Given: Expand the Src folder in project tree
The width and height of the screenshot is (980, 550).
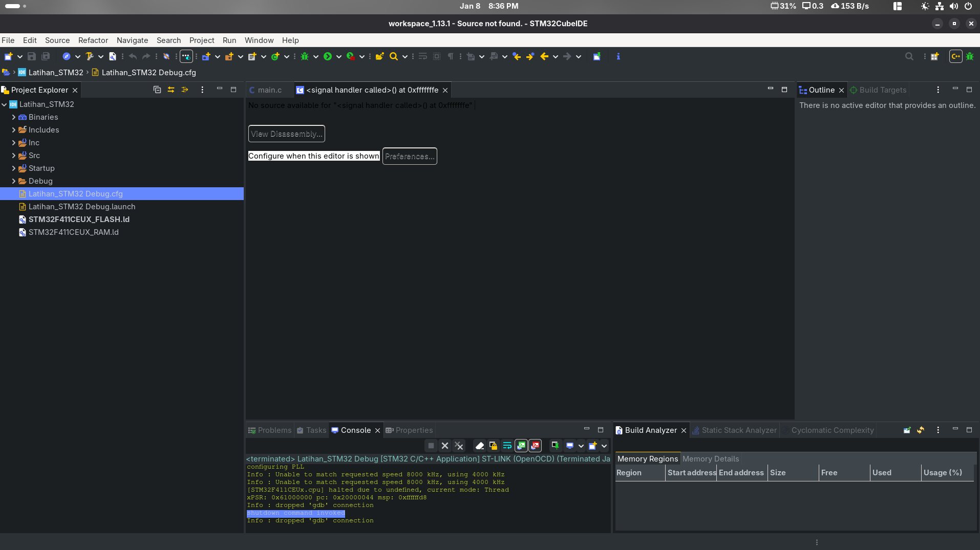Looking at the screenshot, I should click(x=14, y=156).
